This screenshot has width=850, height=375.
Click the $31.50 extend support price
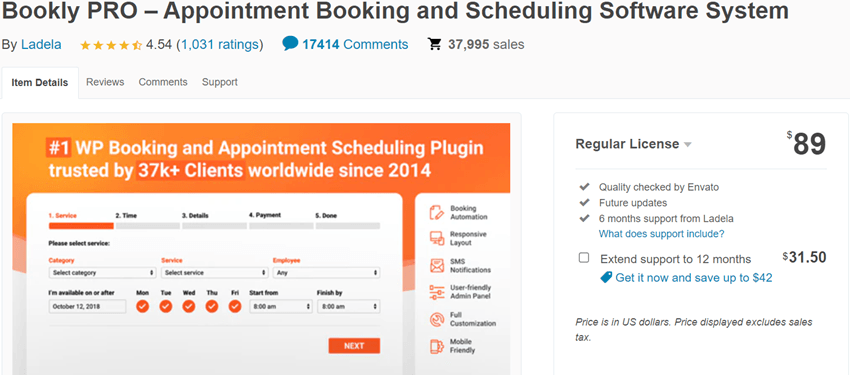pos(804,257)
